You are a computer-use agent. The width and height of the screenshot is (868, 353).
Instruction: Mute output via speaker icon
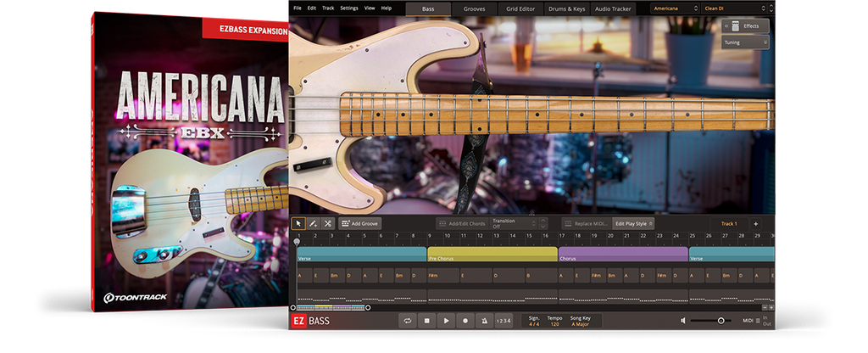[x=683, y=320]
